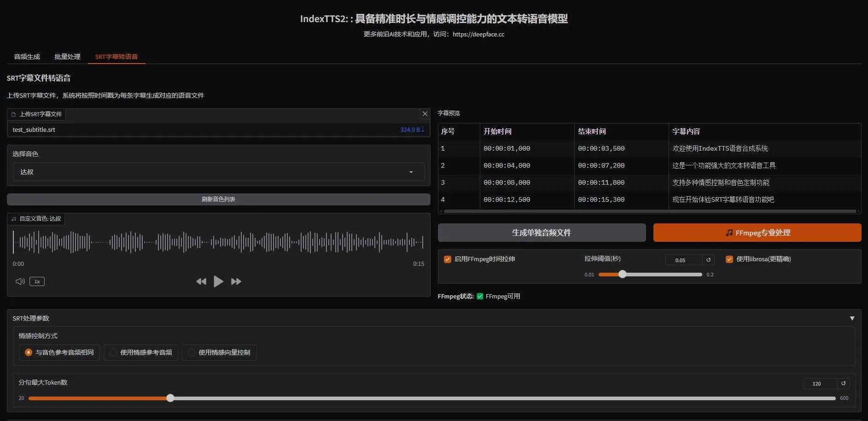This screenshot has width=868, height=421.
Task: Reset the stretch threshold value to default
Action: (708, 260)
